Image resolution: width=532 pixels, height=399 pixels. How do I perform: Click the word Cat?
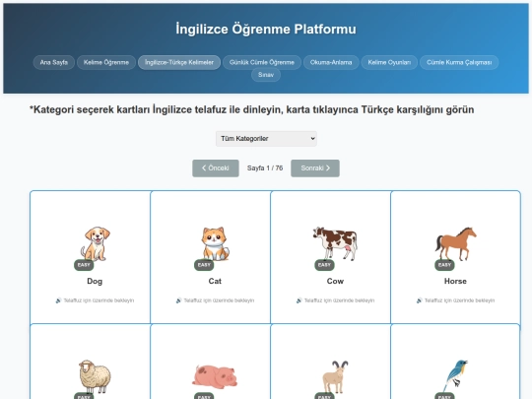pyautogui.click(x=215, y=281)
